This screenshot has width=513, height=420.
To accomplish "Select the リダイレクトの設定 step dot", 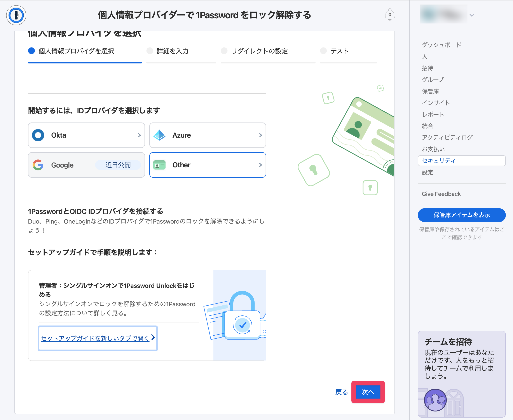I will (x=224, y=51).
